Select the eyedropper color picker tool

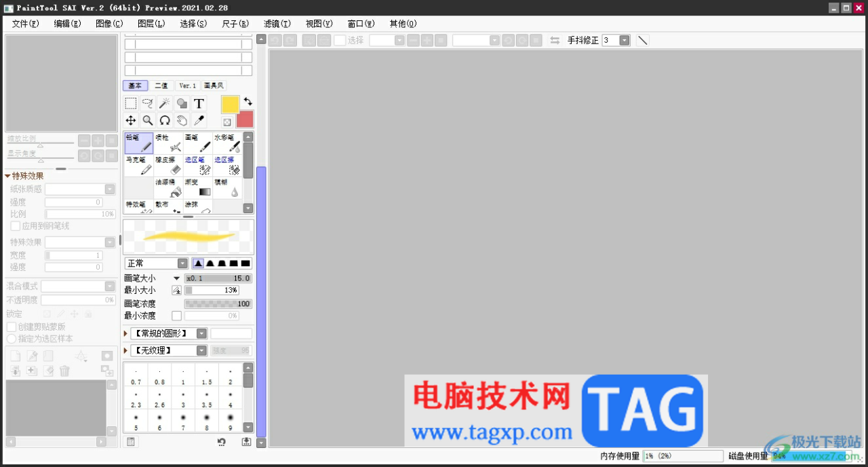point(199,120)
